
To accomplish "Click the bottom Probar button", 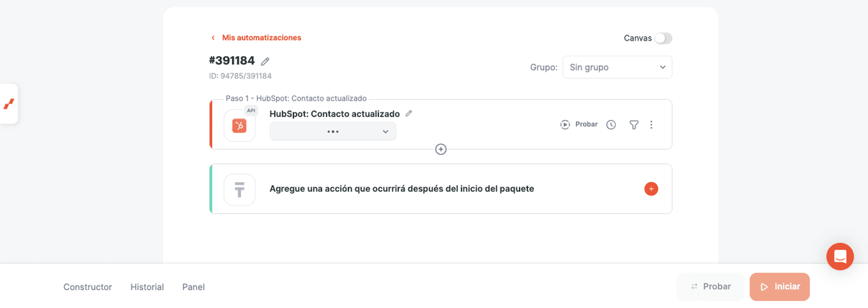I will point(710,286).
